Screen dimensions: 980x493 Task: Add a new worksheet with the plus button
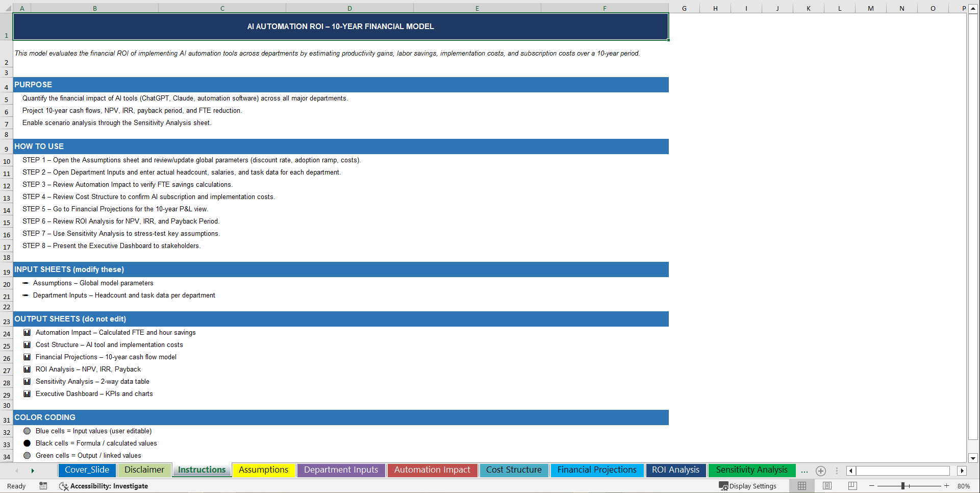(x=821, y=471)
